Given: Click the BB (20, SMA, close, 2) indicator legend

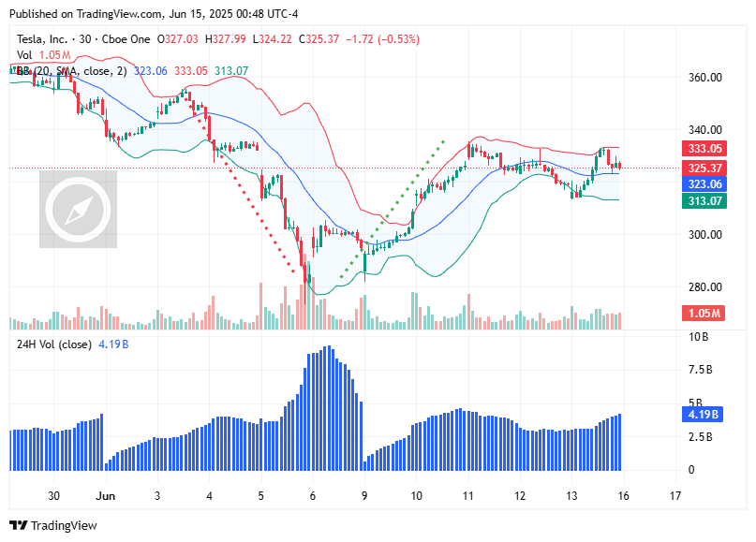Looking at the screenshot, I should (72, 71).
